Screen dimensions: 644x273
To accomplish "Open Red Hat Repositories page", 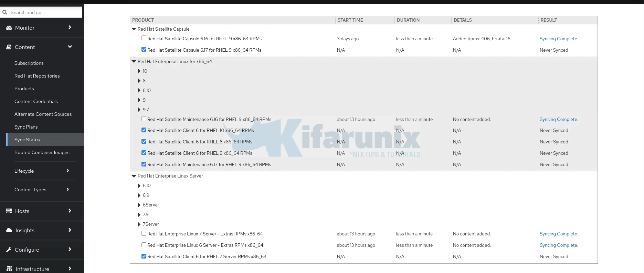I will [37, 76].
